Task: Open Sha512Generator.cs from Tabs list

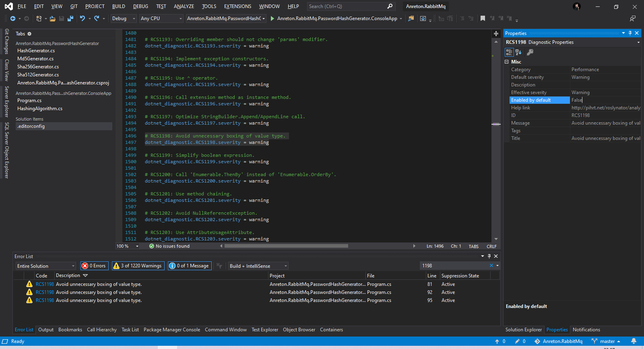Action: pyautogui.click(x=38, y=75)
